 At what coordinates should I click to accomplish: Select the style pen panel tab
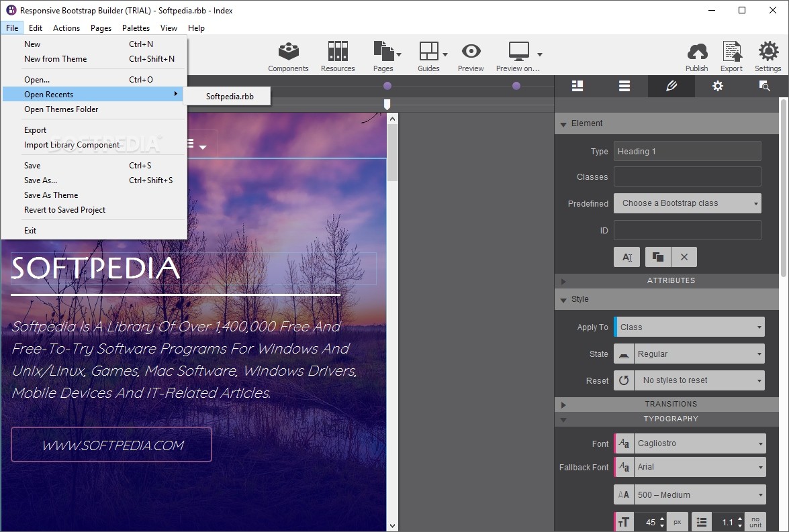tap(671, 86)
